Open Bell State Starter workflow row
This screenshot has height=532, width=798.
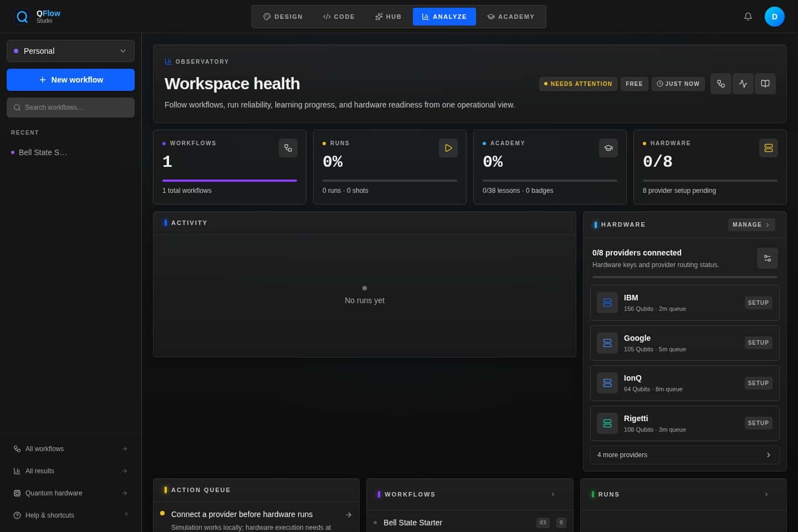coord(470,523)
